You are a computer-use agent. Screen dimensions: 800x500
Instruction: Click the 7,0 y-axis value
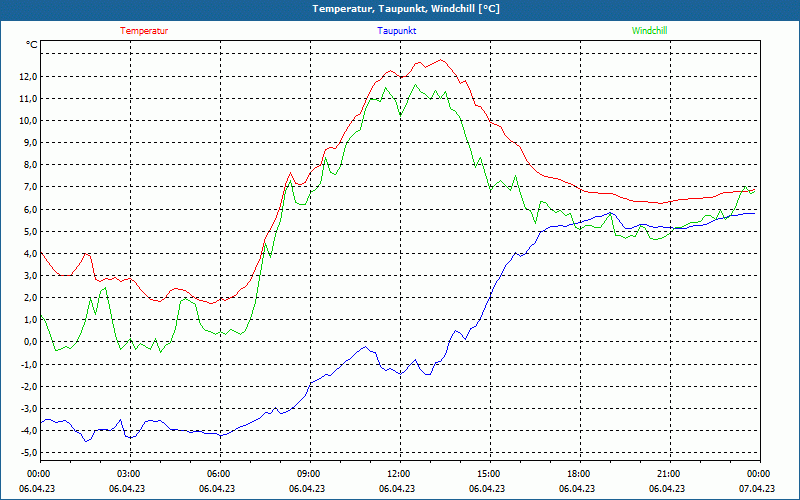pyautogui.click(x=30, y=187)
